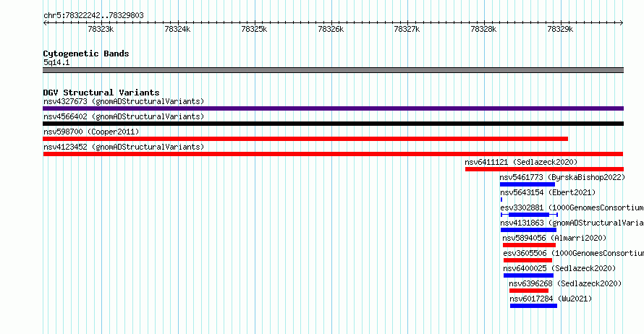The width and height of the screenshot is (644, 334).
Task: Open the nsv5643154 (Ebert2021) label
Action: pos(548,192)
